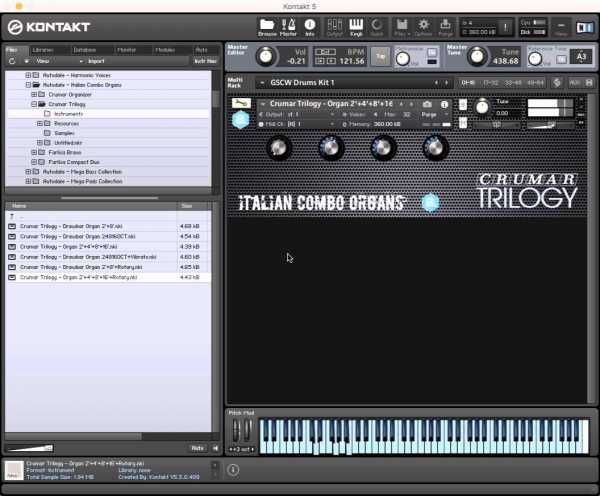Select previous multi with left arrow
The image size is (600, 496).
pyautogui.click(x=436, y=83)
